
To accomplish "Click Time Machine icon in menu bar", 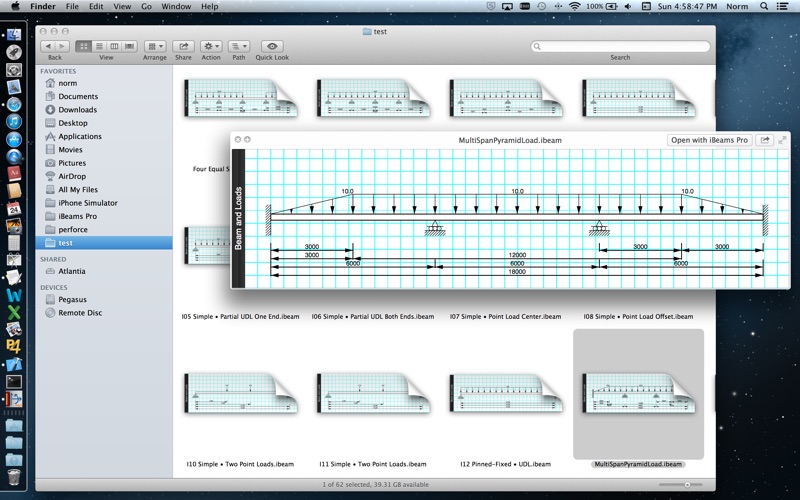I will pos(541,6).
